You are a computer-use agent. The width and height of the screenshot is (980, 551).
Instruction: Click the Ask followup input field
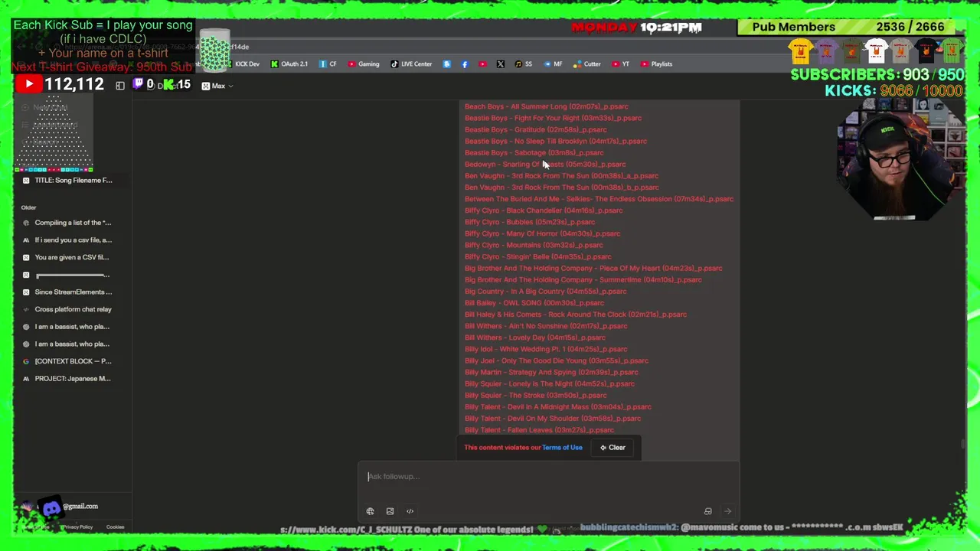[549, 477]
